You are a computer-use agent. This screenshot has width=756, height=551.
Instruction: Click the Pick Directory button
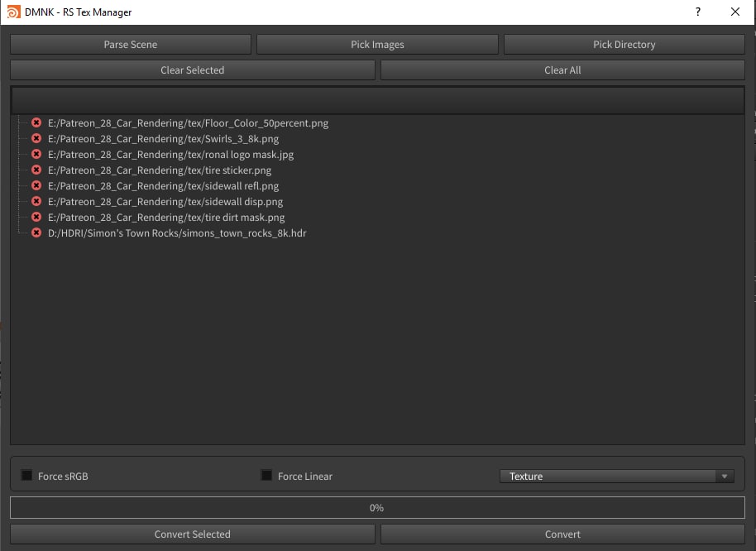click(x=624, y=45)
